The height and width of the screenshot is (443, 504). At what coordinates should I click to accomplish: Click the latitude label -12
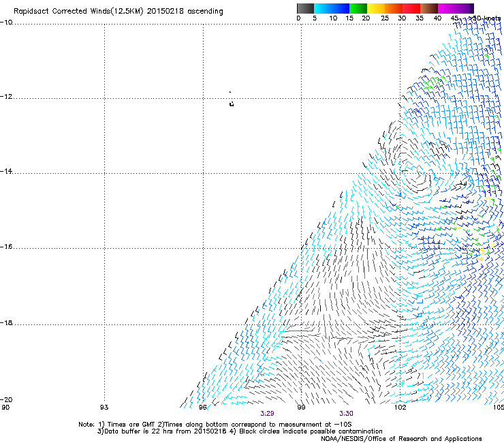point(6,97)
